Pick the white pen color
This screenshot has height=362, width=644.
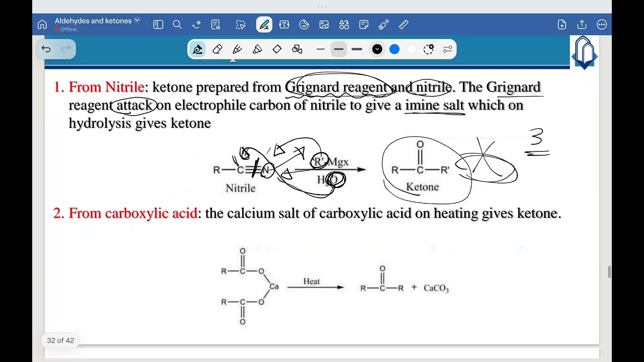(x=412, y=49)
